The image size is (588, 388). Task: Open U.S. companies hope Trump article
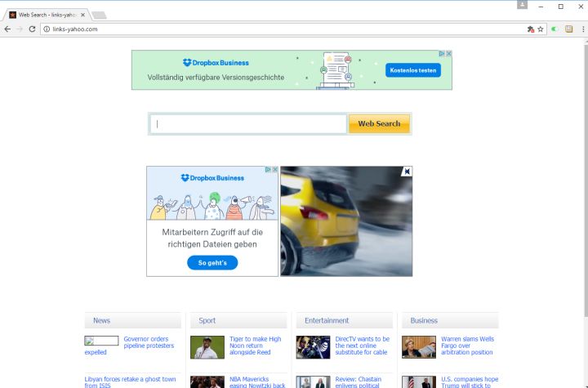pos(470,382)
